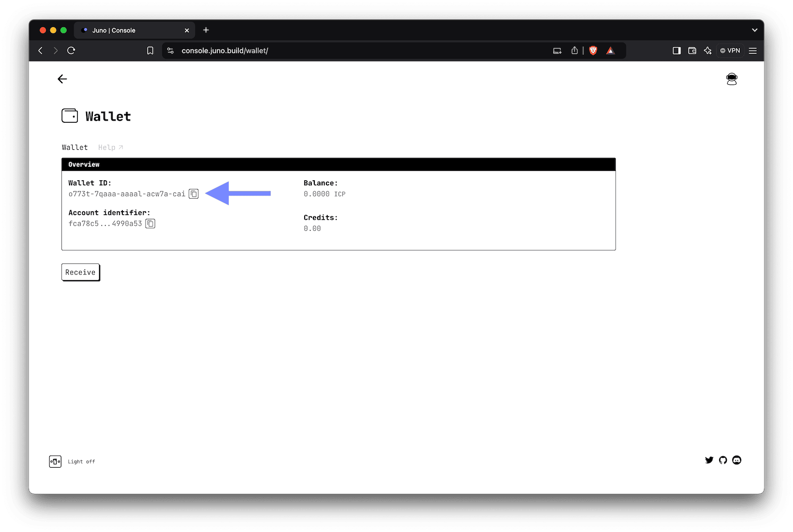Viewport: 793px width, 532px height.
Task: Open the browser hamburger menu
Action: click(x=752, y=50)
